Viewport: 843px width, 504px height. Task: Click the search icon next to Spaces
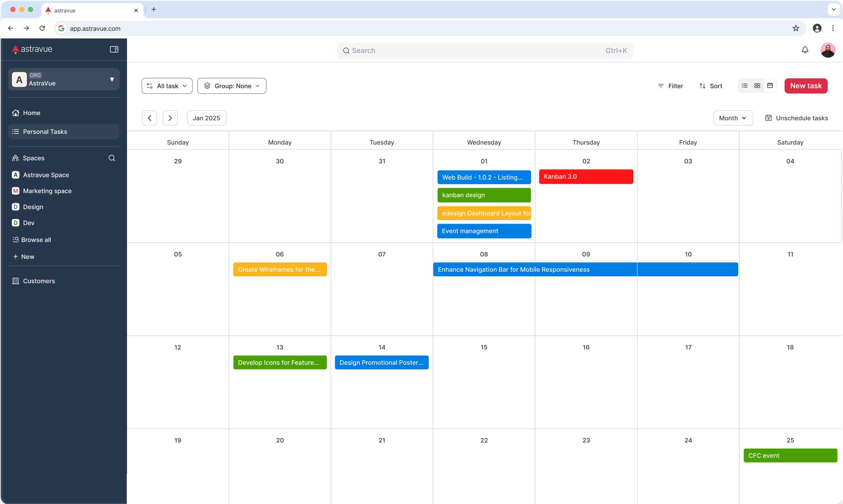tap(111, 158)
